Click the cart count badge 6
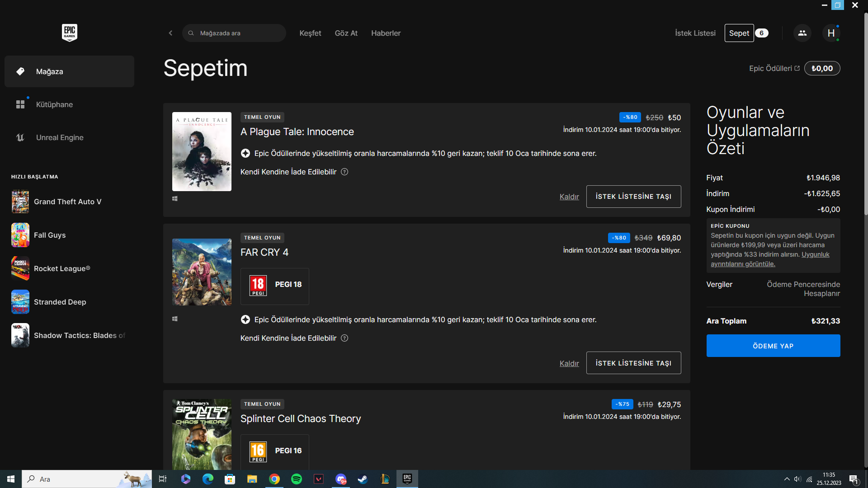 click(x=762, y=33)
